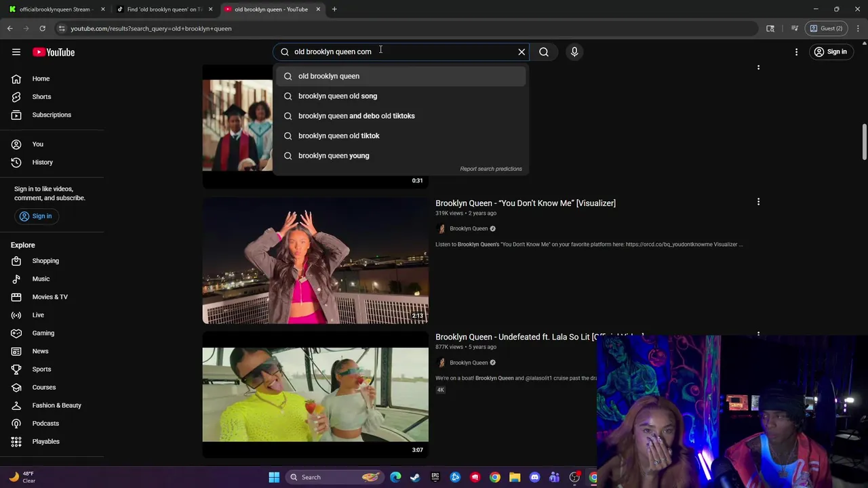
Task: Open Subscriptions in the sidebar
Action: (x=52, y=115)
